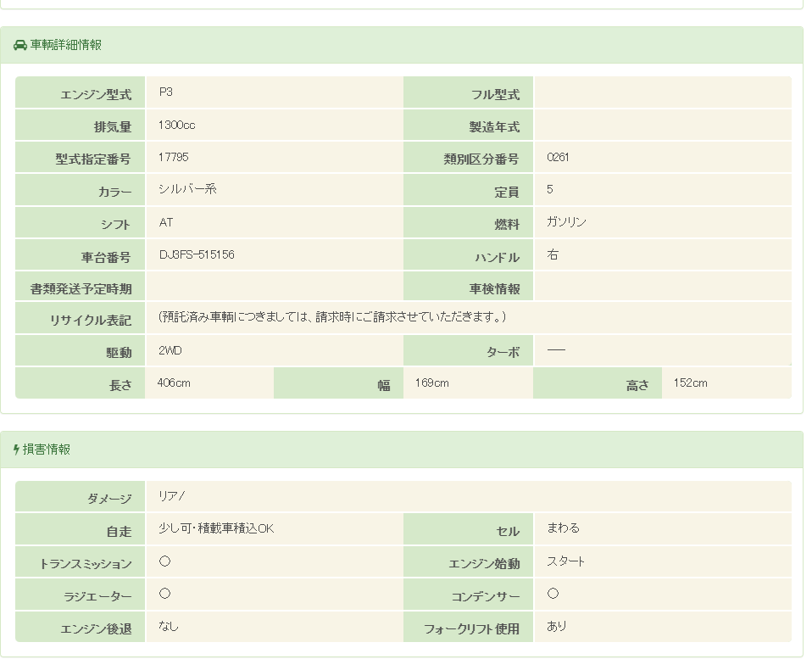812x659 pixels.
Task: Click the circle mark for ラジエーター
Action: point(164,594)
